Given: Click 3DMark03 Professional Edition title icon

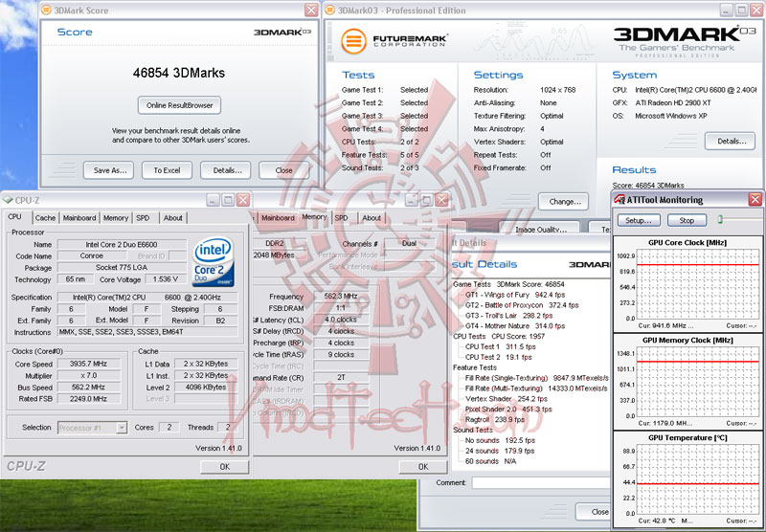Looking at the screenshot, I should click(329, 10).
